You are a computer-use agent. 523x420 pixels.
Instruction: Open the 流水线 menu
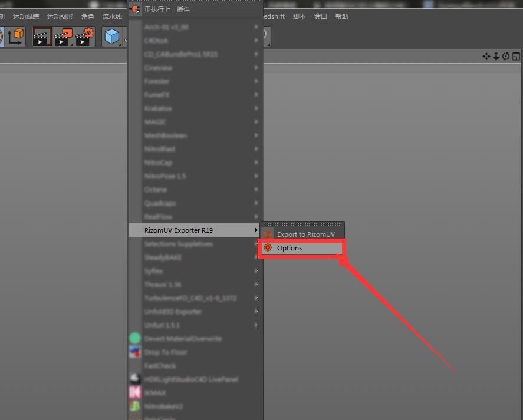pyautogui.click(x=112, y=16)
